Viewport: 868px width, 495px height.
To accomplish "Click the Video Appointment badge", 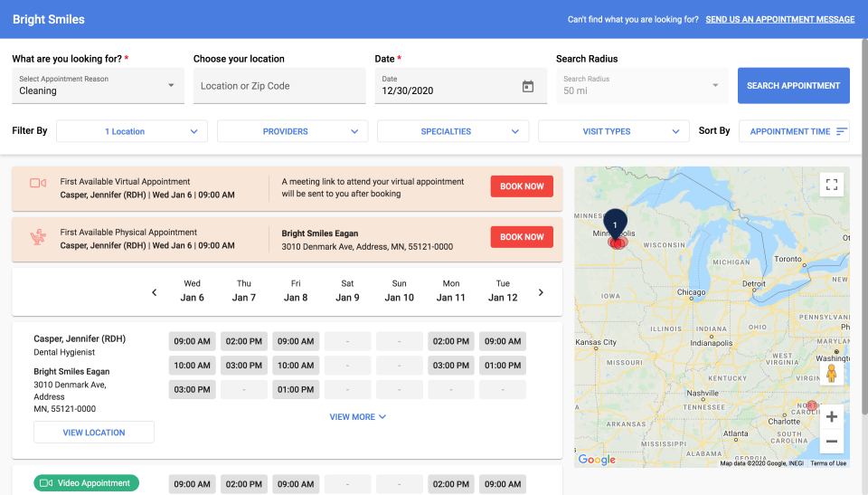I will (87, 483).
